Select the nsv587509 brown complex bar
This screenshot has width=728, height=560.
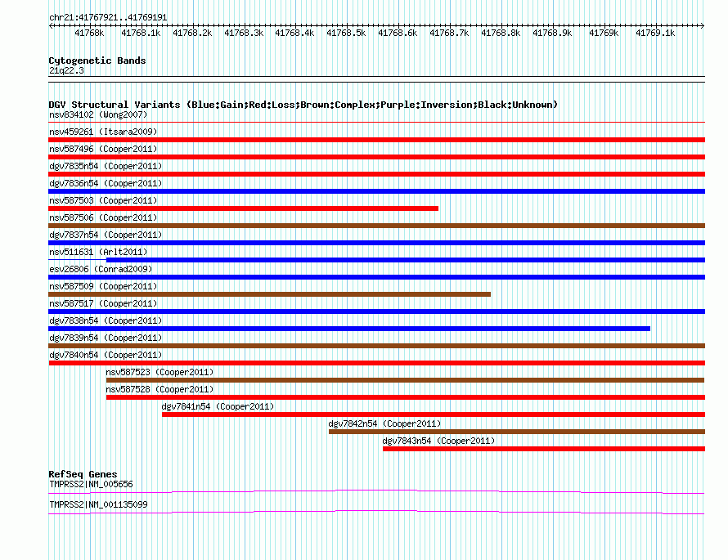pyautogui.click(x=270, y=294)
